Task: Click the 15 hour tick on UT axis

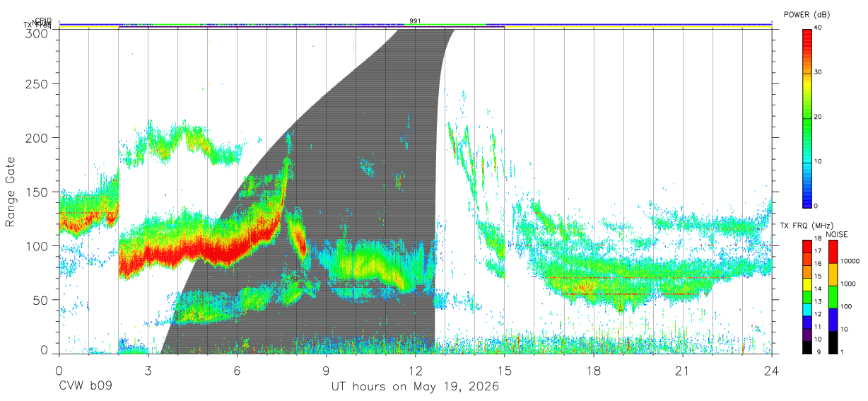Action: [504, 371]
